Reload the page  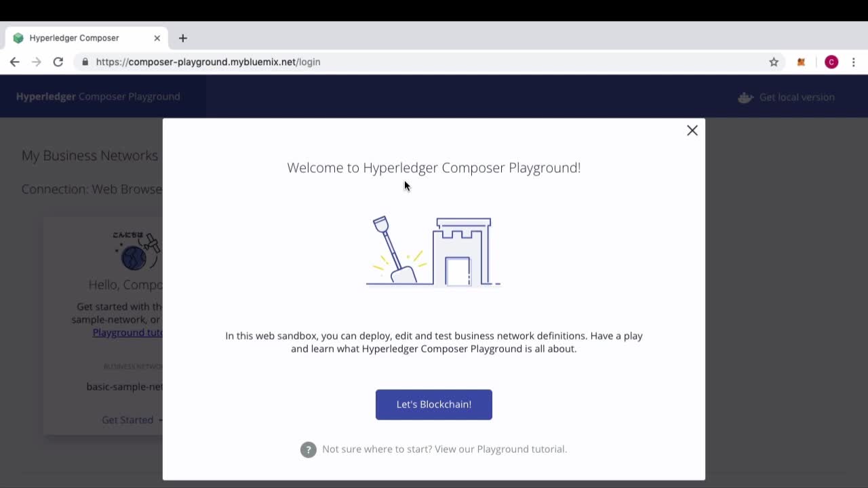[x=58, y=62]
